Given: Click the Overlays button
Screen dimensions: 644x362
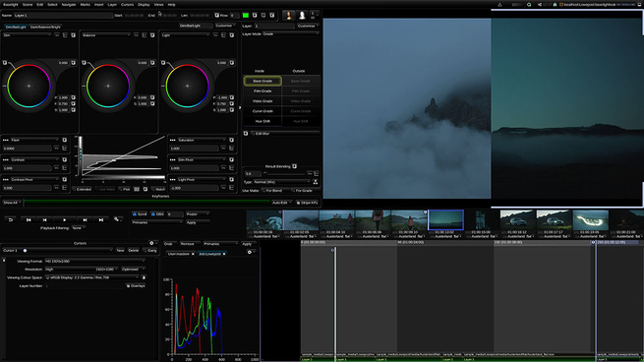Looking at the screenshot, I should pyautogui.click(x=136, y=285).
